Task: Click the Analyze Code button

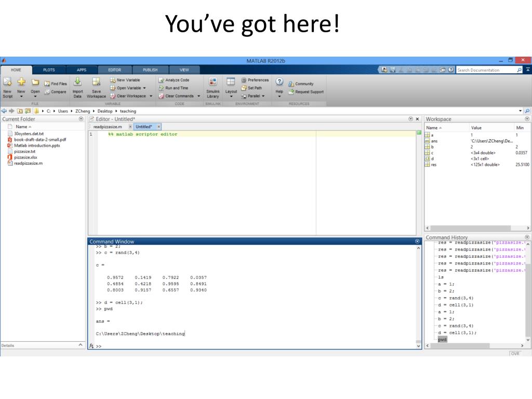Action: (174, 80)
